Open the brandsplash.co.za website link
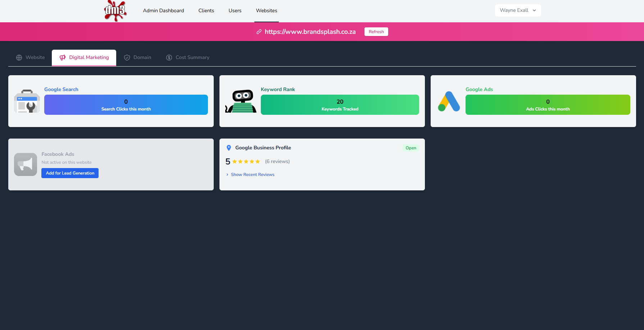 [310, 32]
